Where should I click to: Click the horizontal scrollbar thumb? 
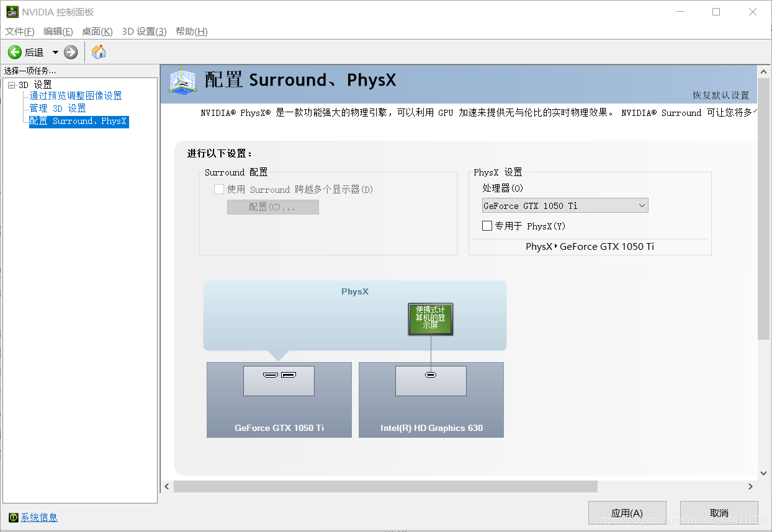click(x=385, y=487)
